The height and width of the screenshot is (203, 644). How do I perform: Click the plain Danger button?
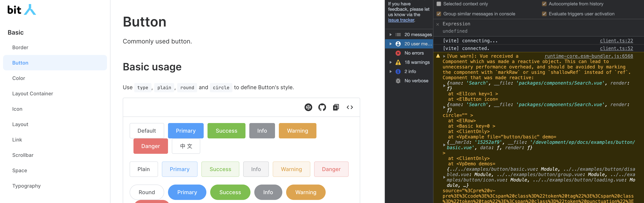tap(331, 169)
